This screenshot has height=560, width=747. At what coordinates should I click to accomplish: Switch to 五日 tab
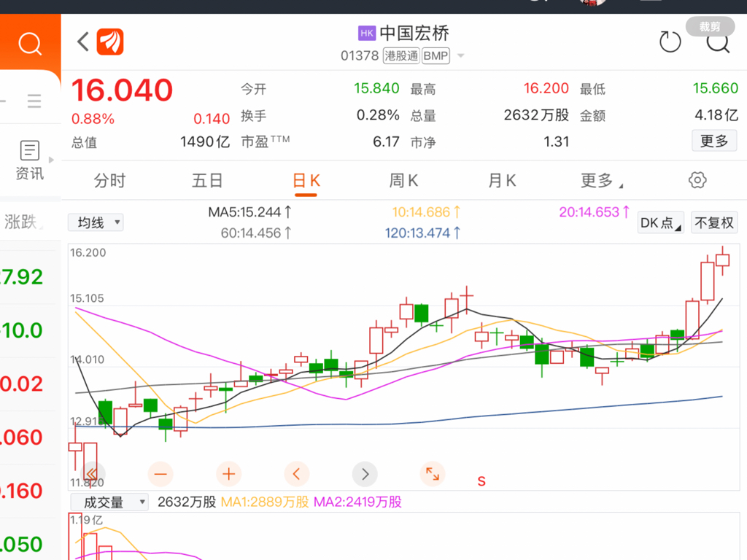[x=207, y=181]
